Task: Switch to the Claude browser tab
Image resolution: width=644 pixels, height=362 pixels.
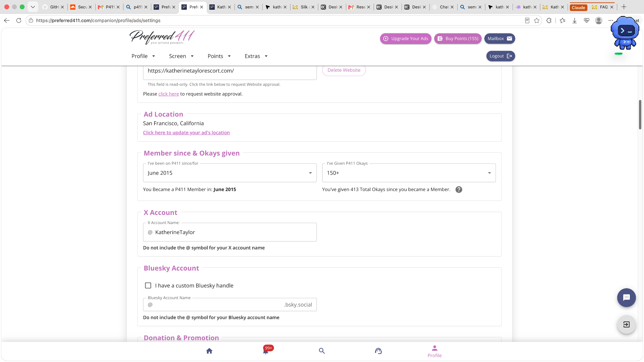Action: (x=578, y=7)
